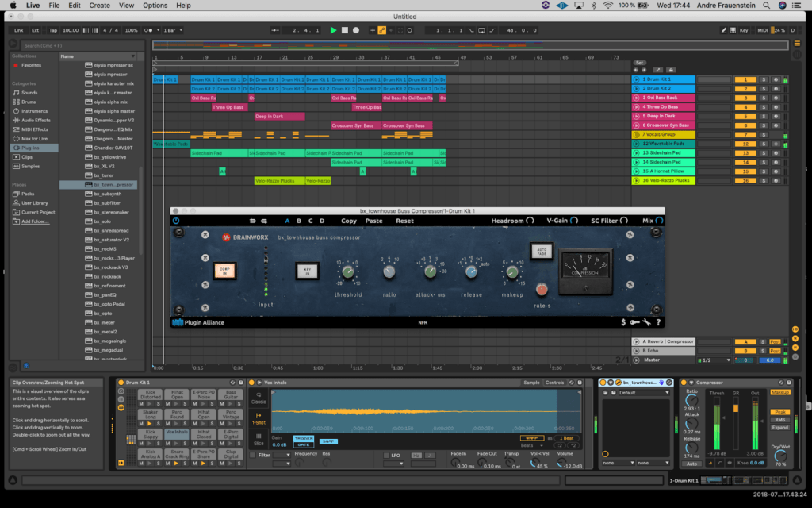Start playback with the green play button

[x=333, y=30]
